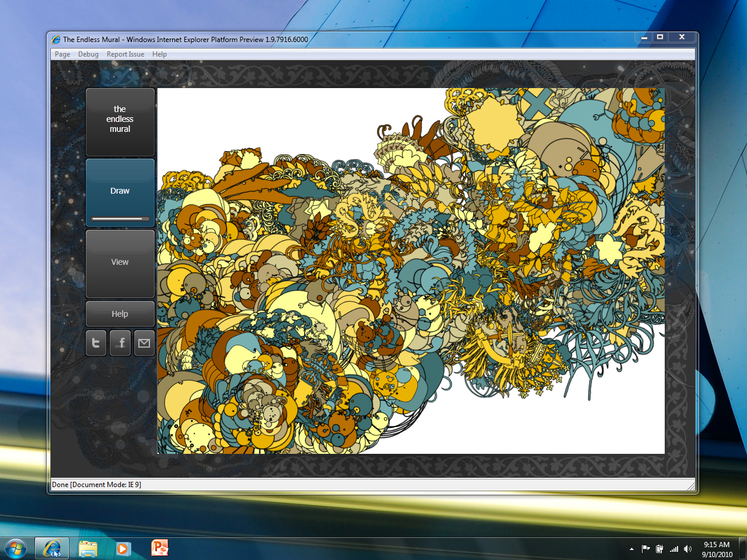Share the mural on Twitter
The image size is (747, 560).
coord(96,343)
